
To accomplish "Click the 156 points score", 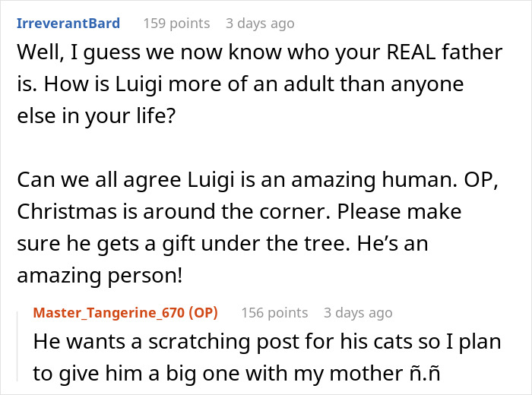I will (x=274, y=312).
